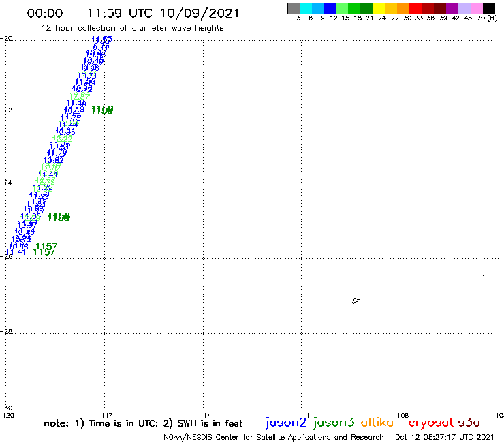Pick the purple swatch in the legend
504x443 pixels.
coord(452,8)
